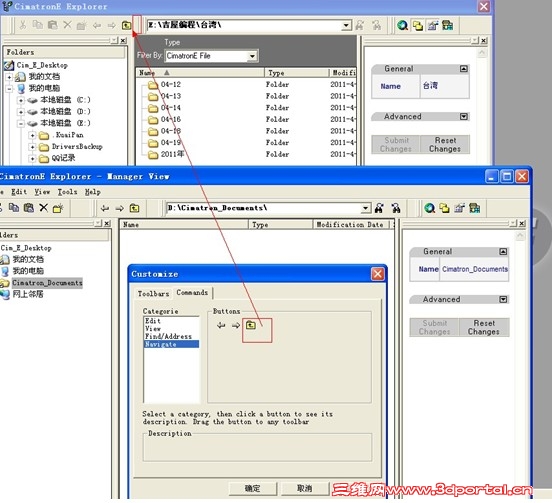Click last toolbar icon in Manager View

(475, 208)
